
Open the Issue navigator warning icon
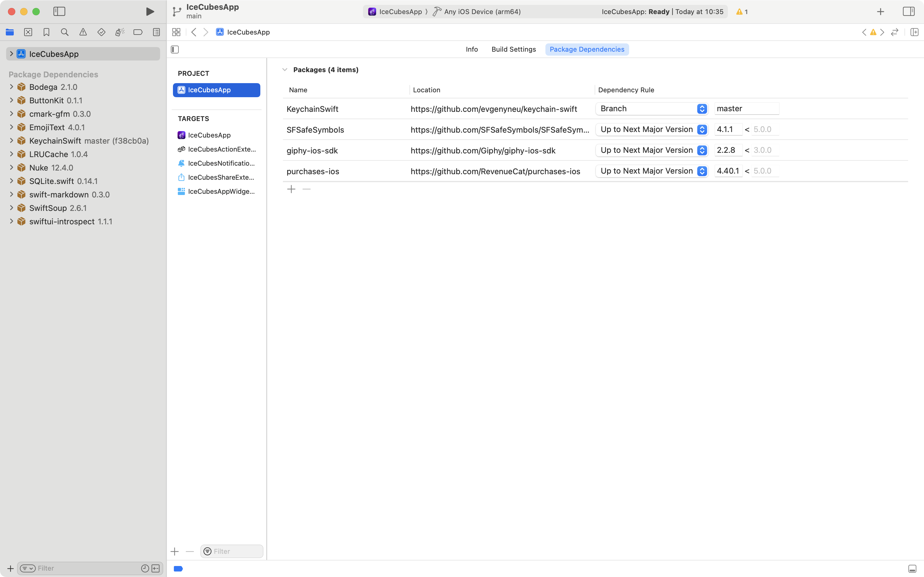pyautogui.click(x=83, y=32)
